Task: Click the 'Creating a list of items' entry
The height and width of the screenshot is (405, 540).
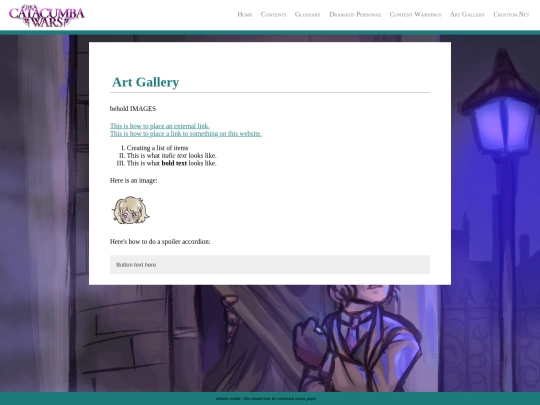Action: tap(157, 148)
